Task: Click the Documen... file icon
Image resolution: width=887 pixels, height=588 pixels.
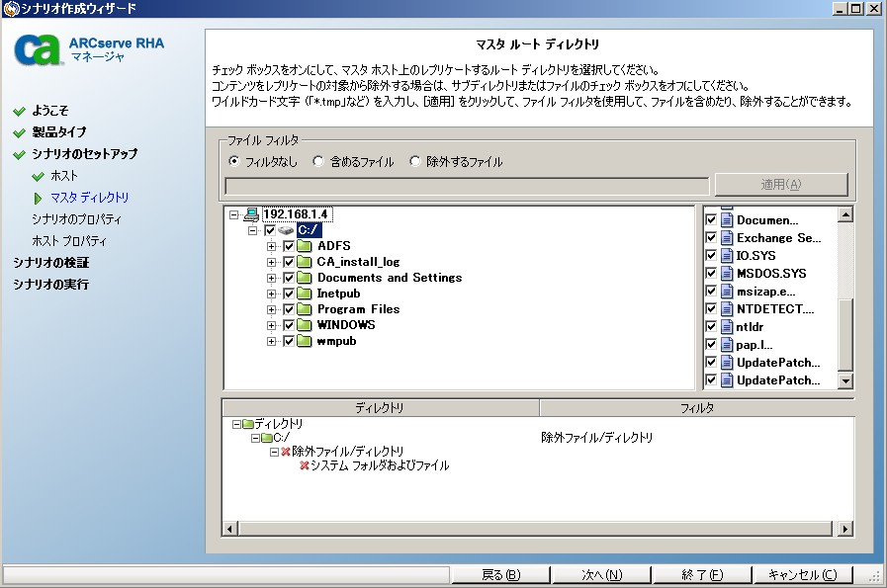Action: 727,220
